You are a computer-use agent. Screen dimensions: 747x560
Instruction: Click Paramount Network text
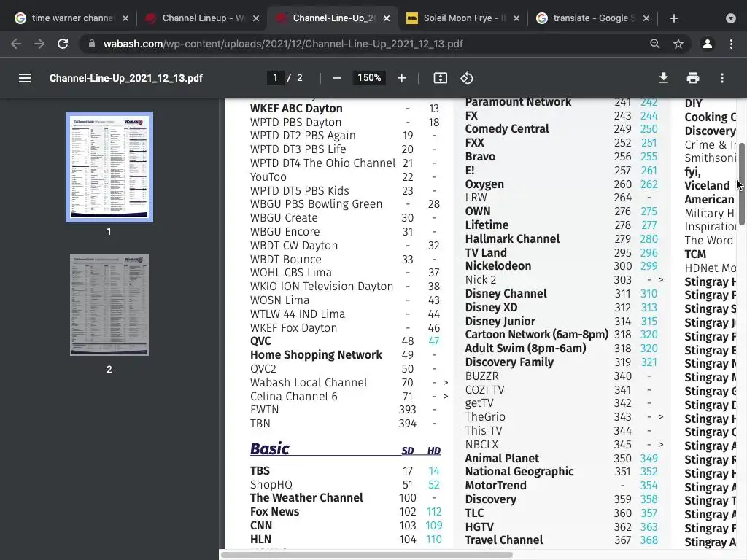click(518, 102)
